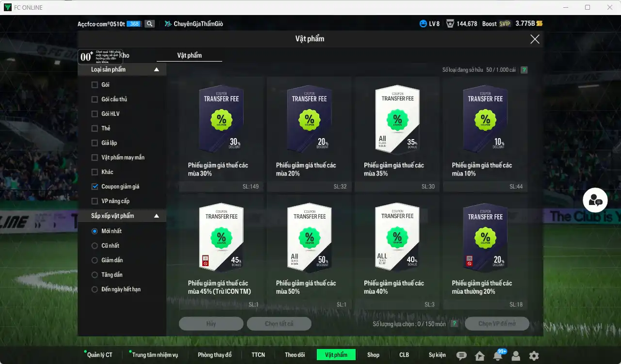Click the search magnifier icon beside account name
Screen dimensions: 621x364
pos(149,23)
